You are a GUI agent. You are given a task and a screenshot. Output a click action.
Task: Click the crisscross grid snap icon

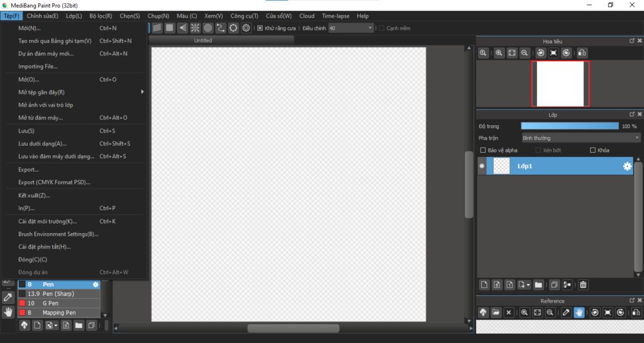click(x=170, y=28)
